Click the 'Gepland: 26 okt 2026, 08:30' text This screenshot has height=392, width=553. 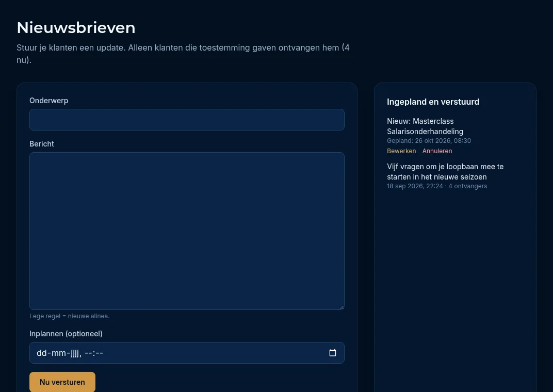pos(429,141)
